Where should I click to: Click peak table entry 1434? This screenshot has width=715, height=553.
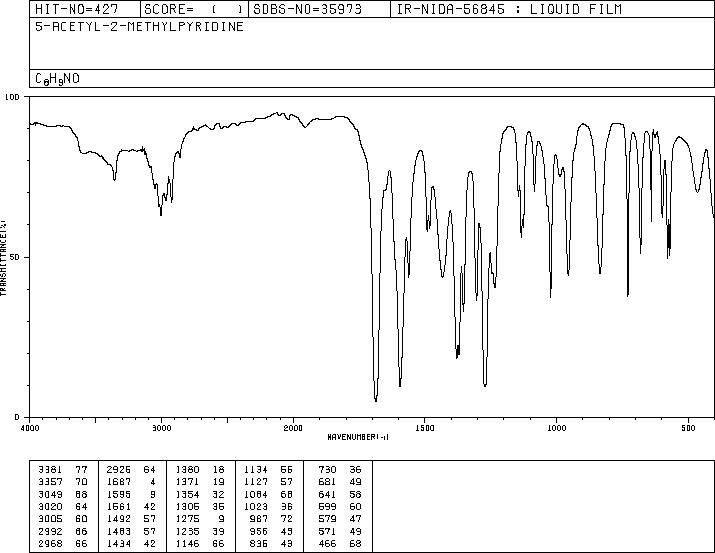click(x=119, y=543)
